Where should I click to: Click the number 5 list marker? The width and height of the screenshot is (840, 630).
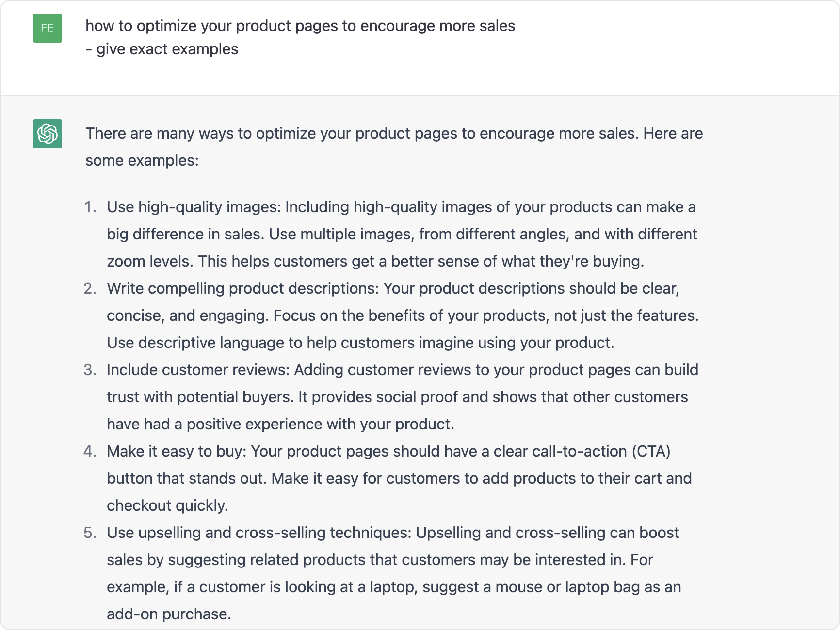click(x=90, y=533)
